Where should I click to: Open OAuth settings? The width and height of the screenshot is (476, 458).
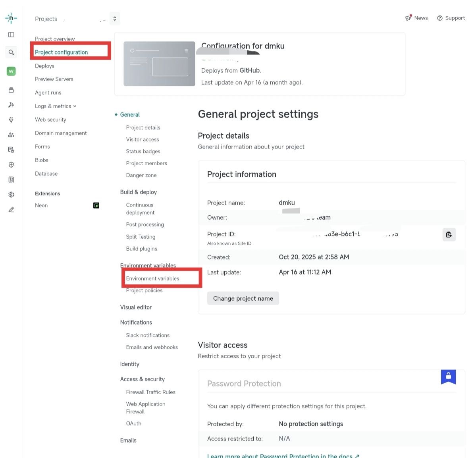pos(133,423)
